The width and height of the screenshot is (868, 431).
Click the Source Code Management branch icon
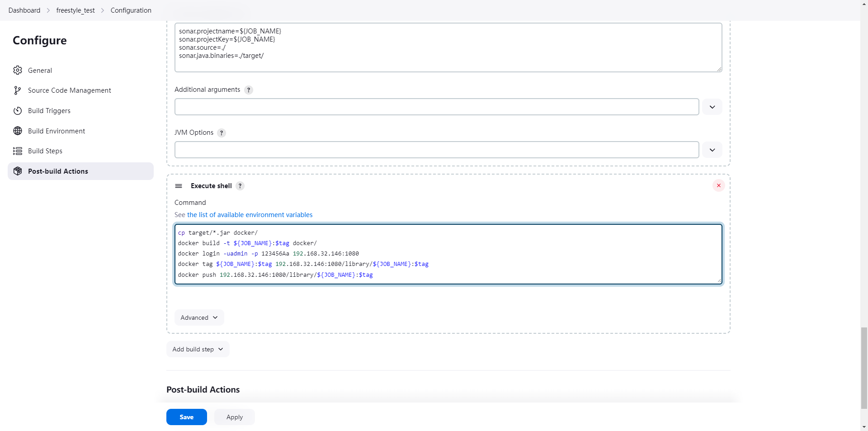[x=18, y=90]
